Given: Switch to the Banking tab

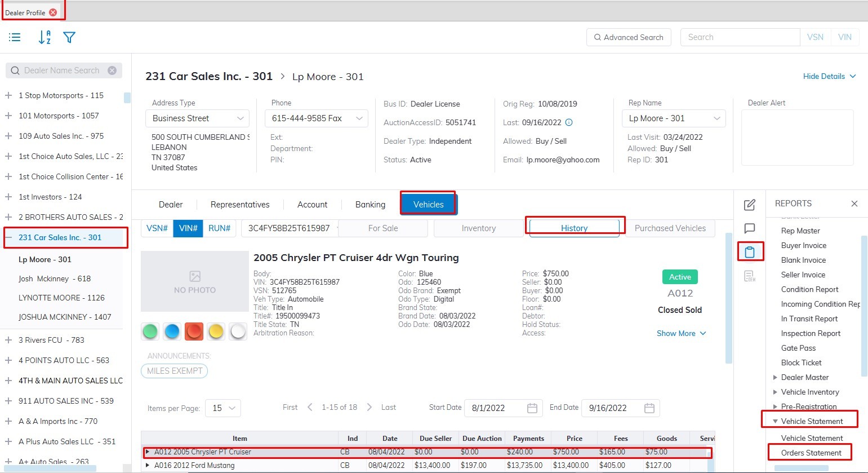Looking at the screenshot, I should 370,205.
